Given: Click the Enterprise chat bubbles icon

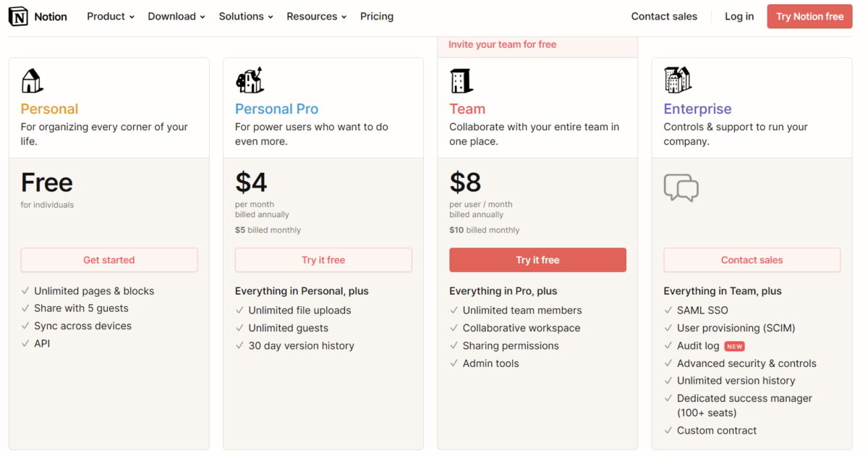Looking at the screenshot, I should pyautogui.click(x=681, y=188).
